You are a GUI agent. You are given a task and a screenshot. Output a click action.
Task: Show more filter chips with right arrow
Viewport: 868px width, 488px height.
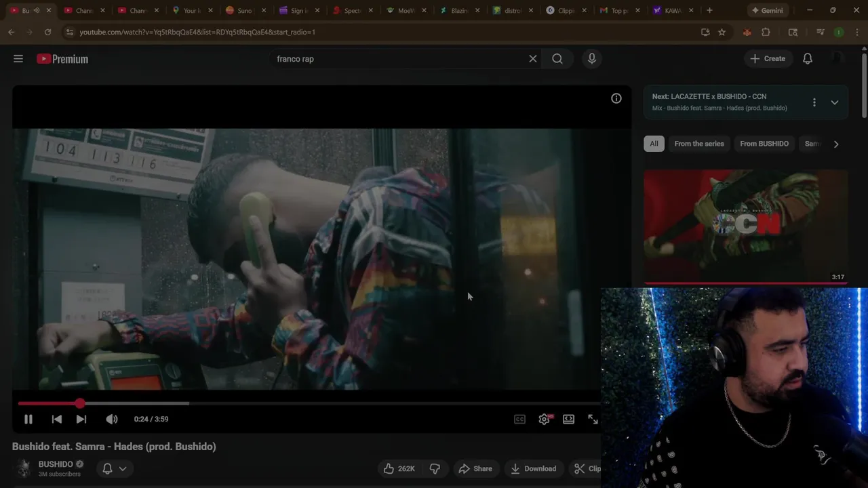click(x=836, y=144)
